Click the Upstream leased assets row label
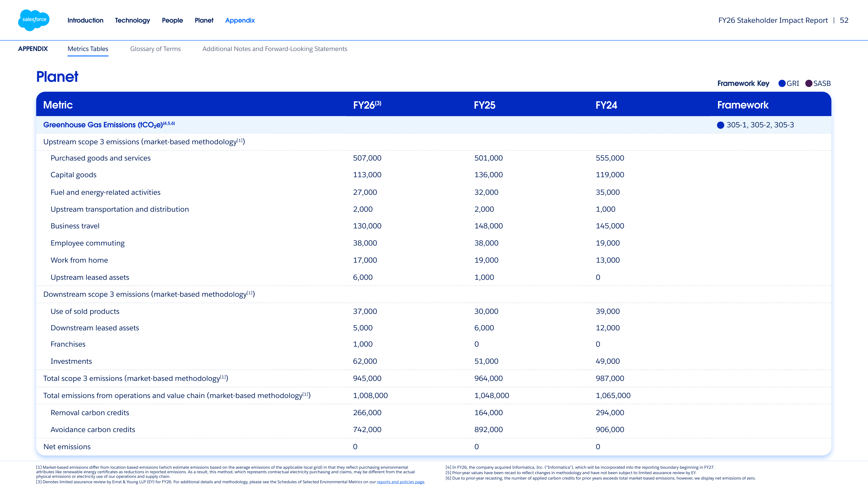 (90, 277)
